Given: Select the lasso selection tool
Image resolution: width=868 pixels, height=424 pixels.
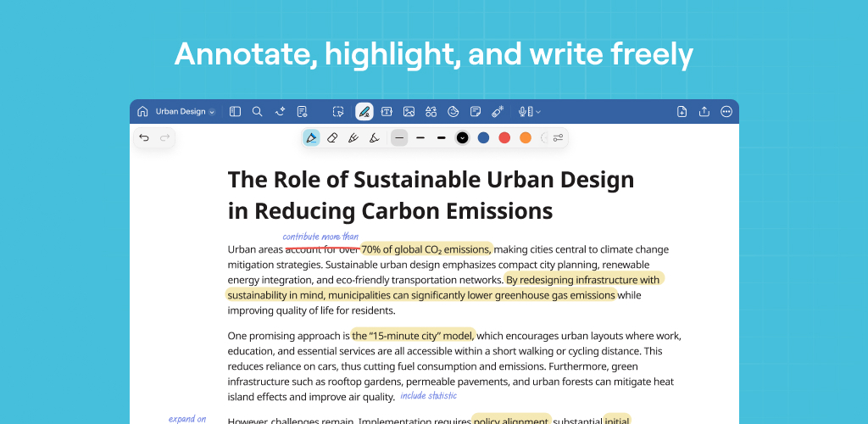Looking at the screenshot, I should 338,111.
